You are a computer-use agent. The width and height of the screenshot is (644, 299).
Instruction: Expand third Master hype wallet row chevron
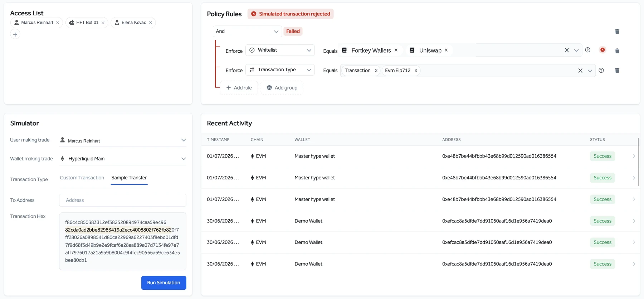point(634,199)
